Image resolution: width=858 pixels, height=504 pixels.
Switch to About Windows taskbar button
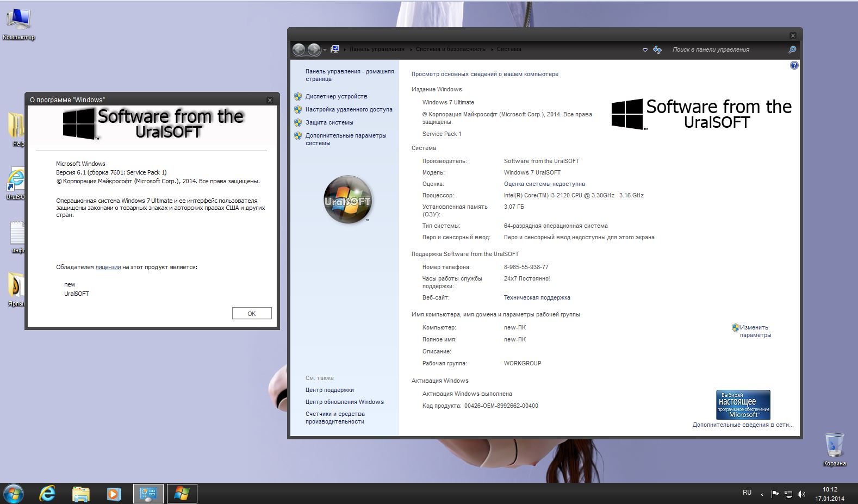(182, 494)
